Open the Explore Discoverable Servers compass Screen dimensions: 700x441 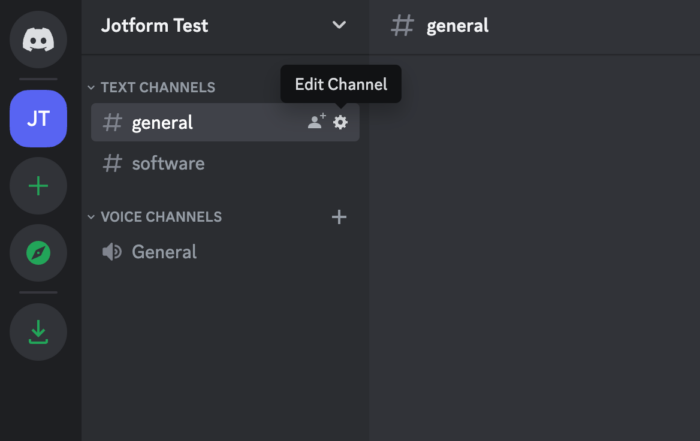coord(38,253)
